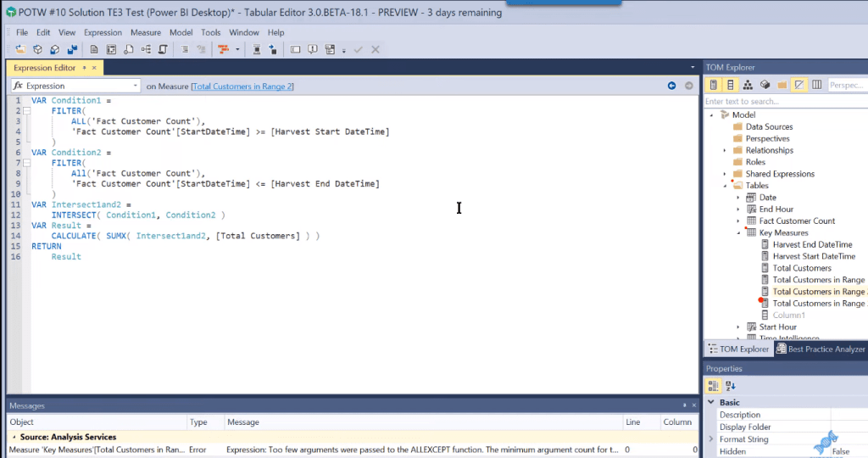Collapse the FILTER block at line 7

coord(26,163)
